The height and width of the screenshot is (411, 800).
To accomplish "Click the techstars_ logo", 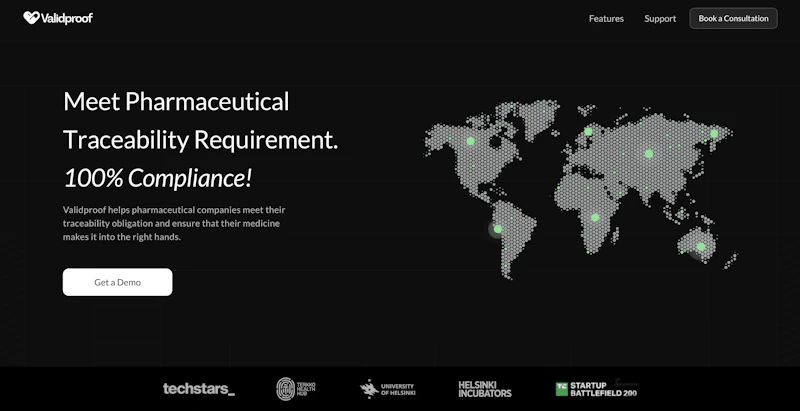I will pyautogui.click(x=199, y=389).
